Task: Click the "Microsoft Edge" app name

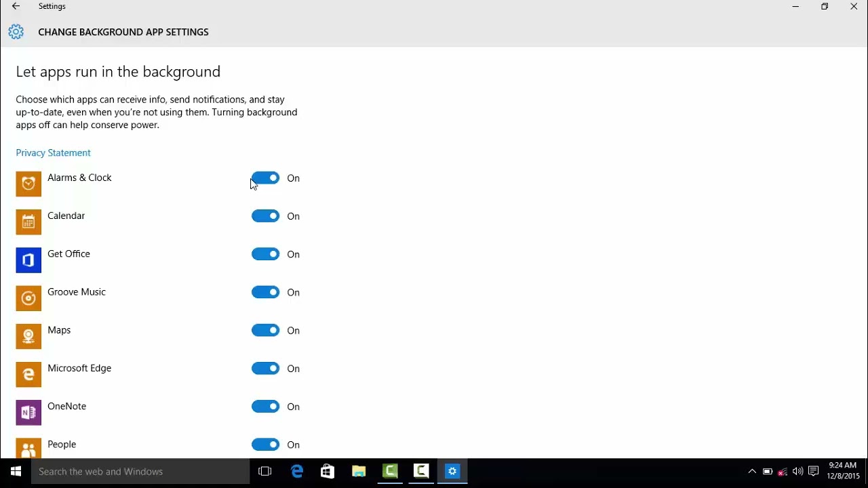Action: click(79, 368)
